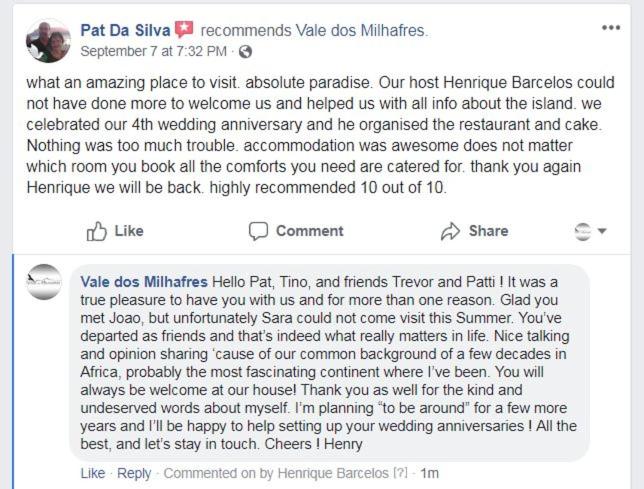This screenshot has height=489, width=644.
Task: Click the red recommendation star badge
Action: (184, 30)
